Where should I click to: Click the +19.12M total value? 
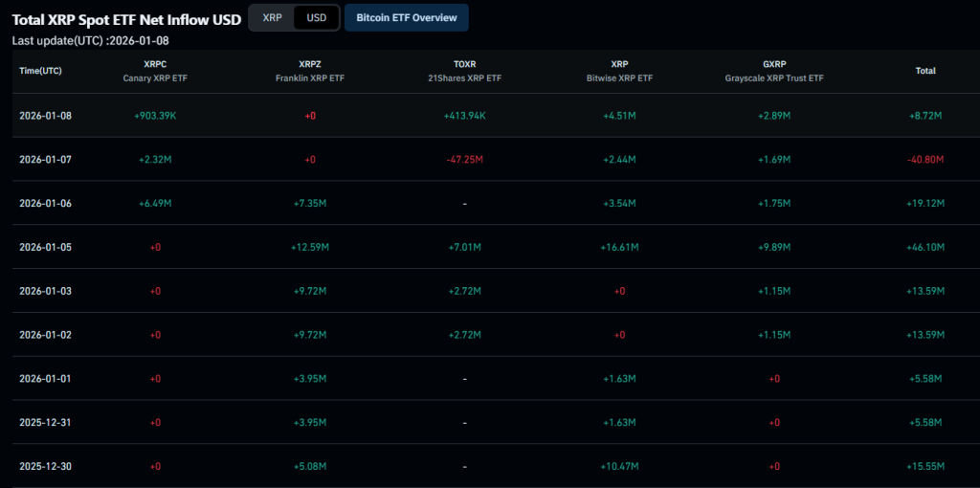[925, 203]
